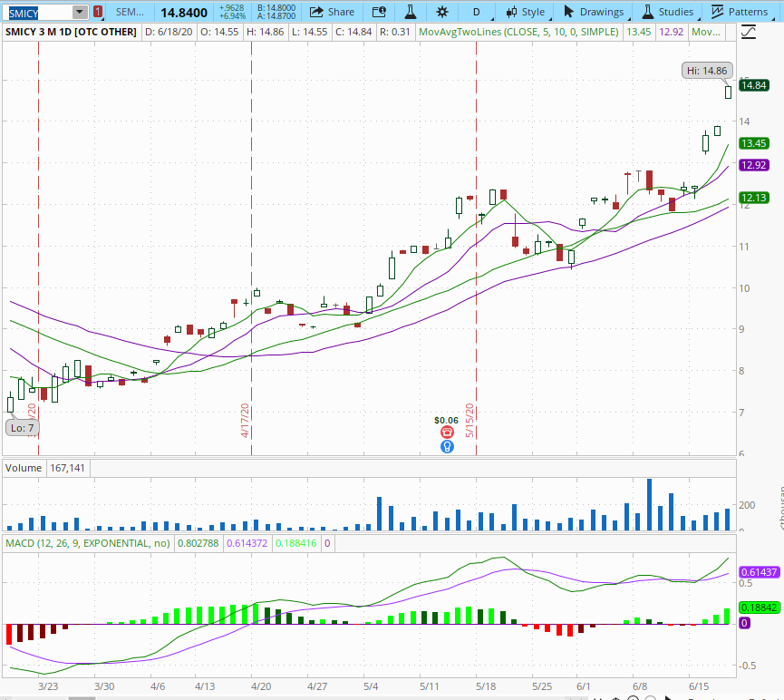The height and width of the screenshot is (700, 784).
Task: Open the Patterns menu
Action: tap(740, 12)
